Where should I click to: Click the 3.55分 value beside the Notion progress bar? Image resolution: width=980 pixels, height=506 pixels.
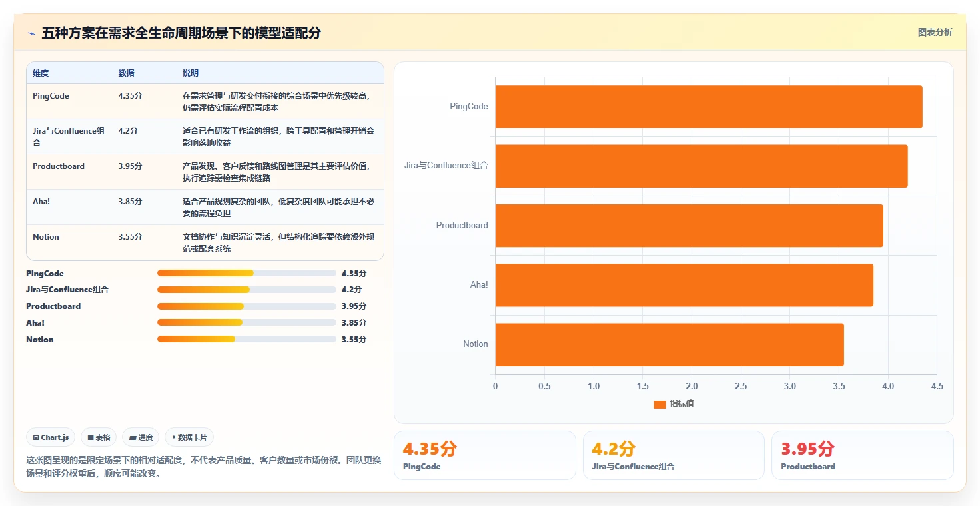point(354,340)
